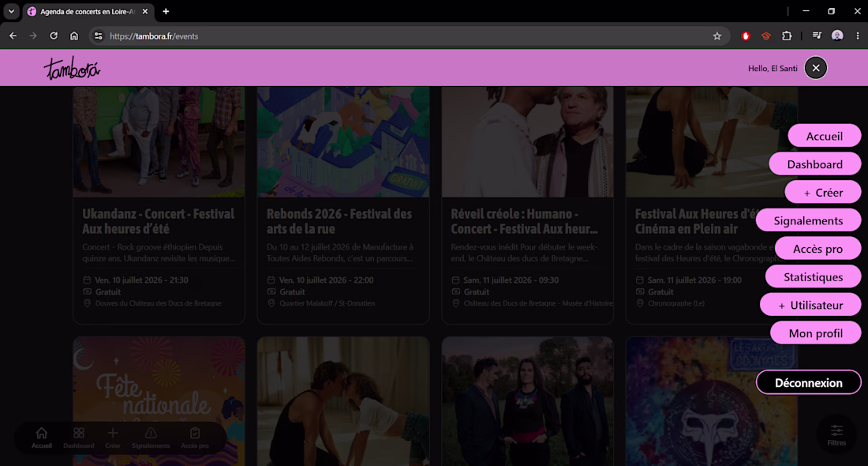The height and width of the screenshot is (466, 868).
Task: Select + Utilisateur in the side menu
Action: (x=810, y=306)
